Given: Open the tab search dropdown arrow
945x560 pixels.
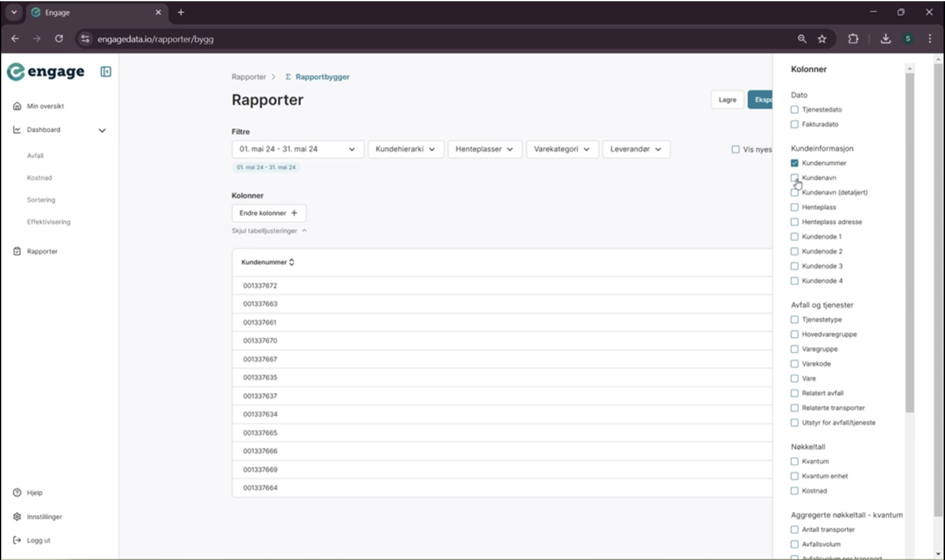Looking at the screenshot, I should 14,12.
